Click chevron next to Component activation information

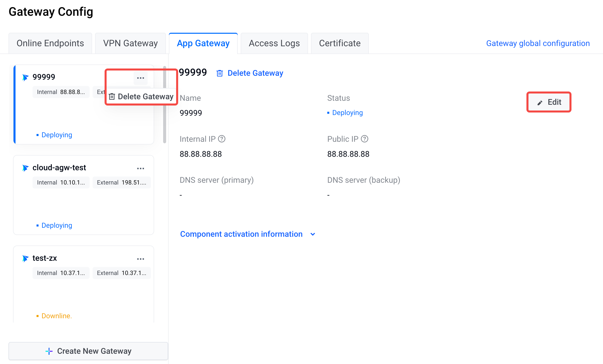[x=313, y=234]
